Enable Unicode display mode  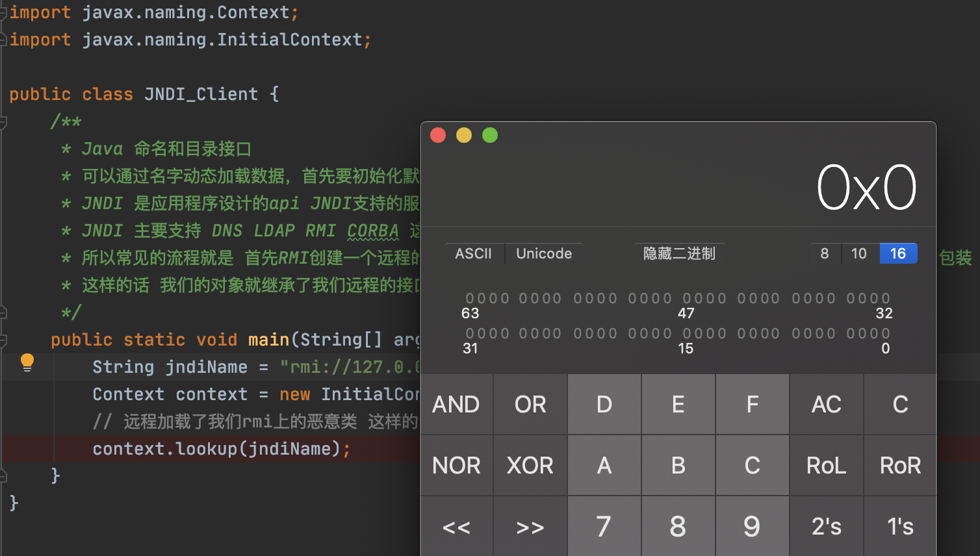543,253
